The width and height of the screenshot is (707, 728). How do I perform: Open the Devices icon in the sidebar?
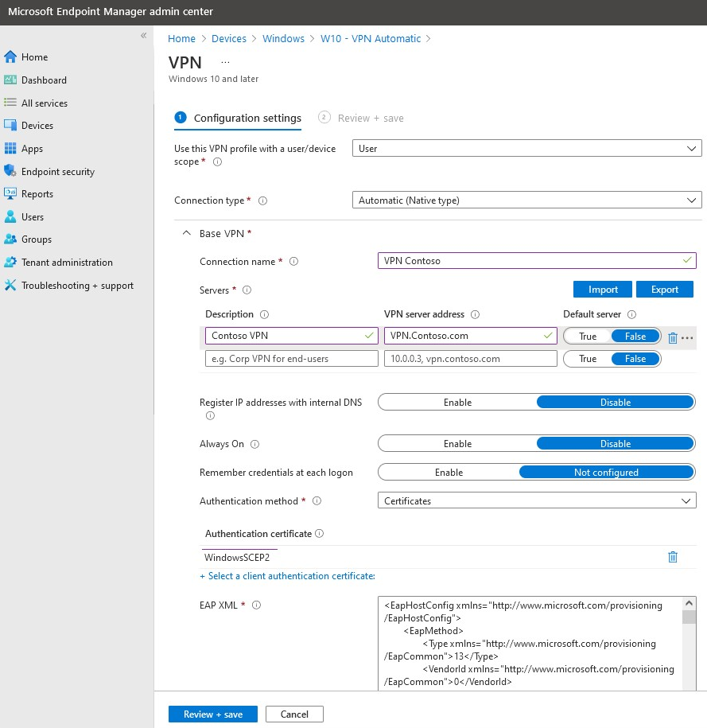pyautogui.click(x=10, y=126)
